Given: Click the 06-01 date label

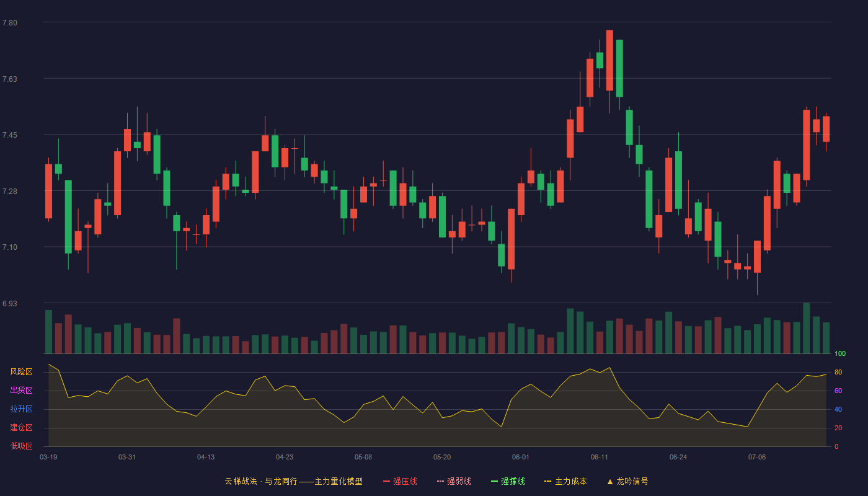Looking at the screenshot, I should click(x=521, y=457).
